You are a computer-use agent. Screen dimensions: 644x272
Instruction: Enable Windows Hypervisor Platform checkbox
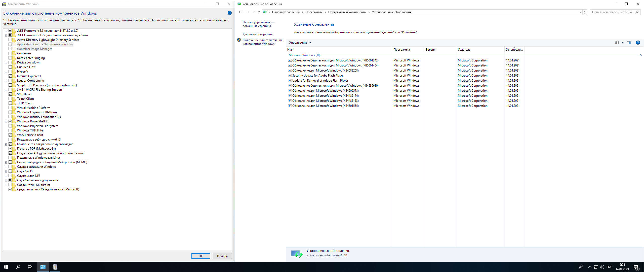point(10,112)
